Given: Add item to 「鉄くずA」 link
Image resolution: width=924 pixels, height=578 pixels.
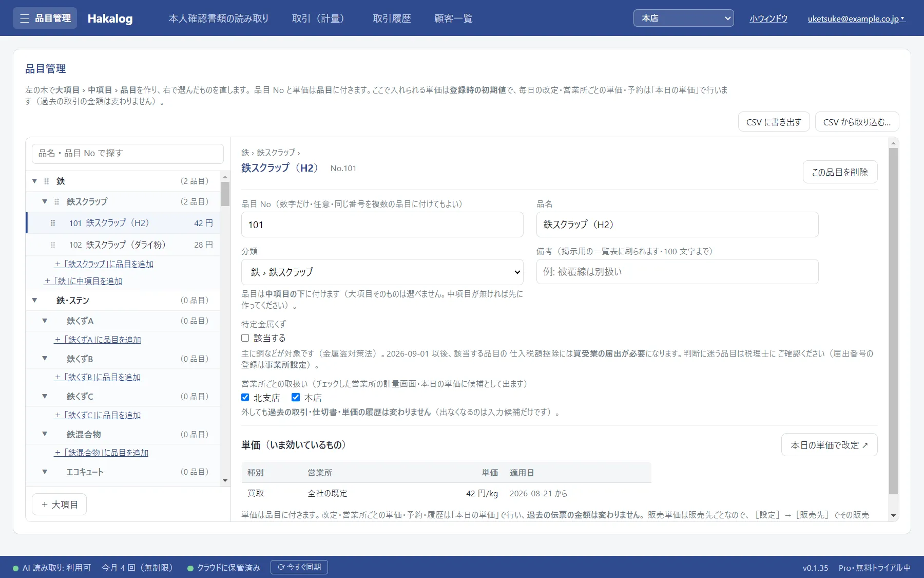Looking at the screenshot, I should click(98, 340).
